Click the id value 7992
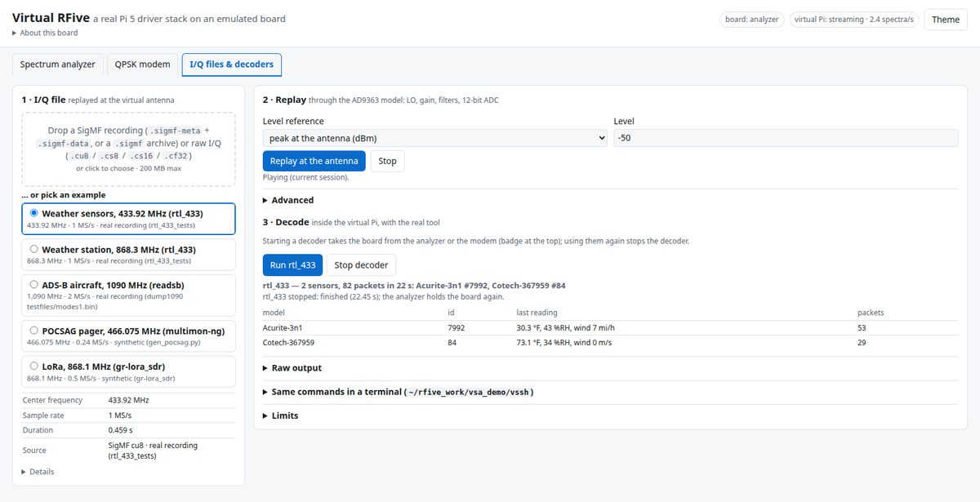Image resolution: width=980 pixels, height=502 pixels. pyautogui.click(x=456, y=328)
